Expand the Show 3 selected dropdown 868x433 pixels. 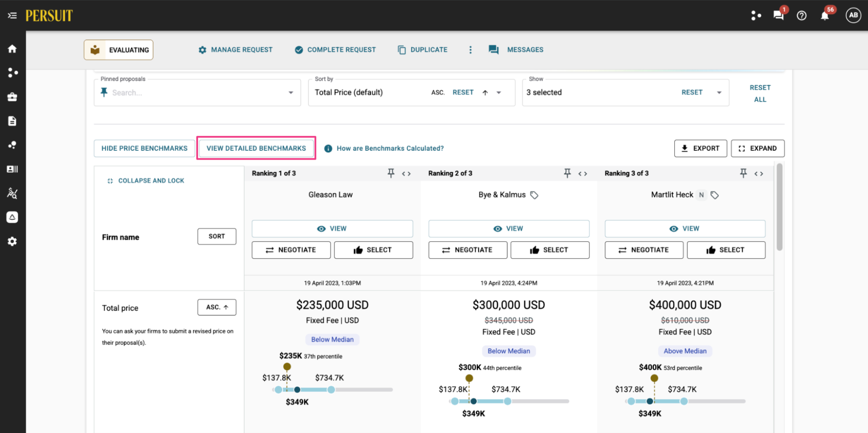point(719,93)
